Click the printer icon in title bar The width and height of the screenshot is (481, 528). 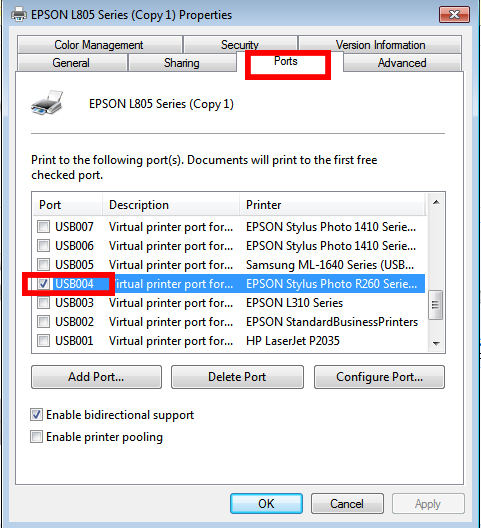pos(19,14)
